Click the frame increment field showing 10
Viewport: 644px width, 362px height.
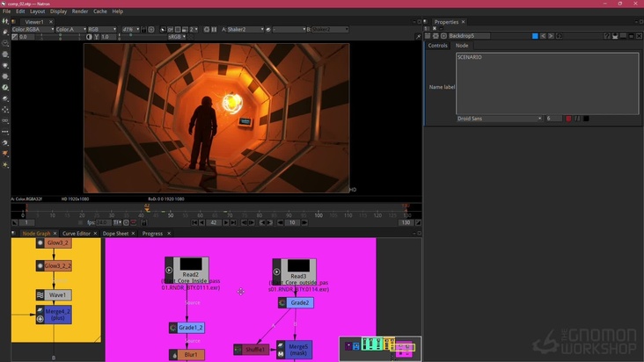[292, 222]
